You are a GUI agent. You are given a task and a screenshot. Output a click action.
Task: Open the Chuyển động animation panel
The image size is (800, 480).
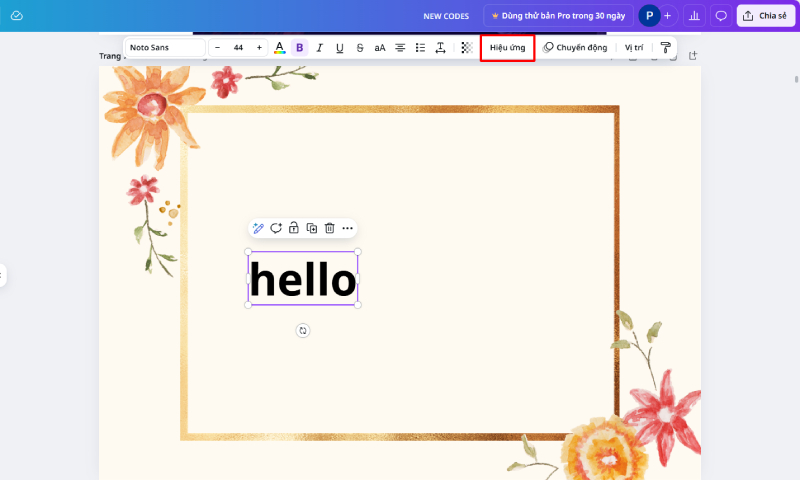(x=575, y=47)
